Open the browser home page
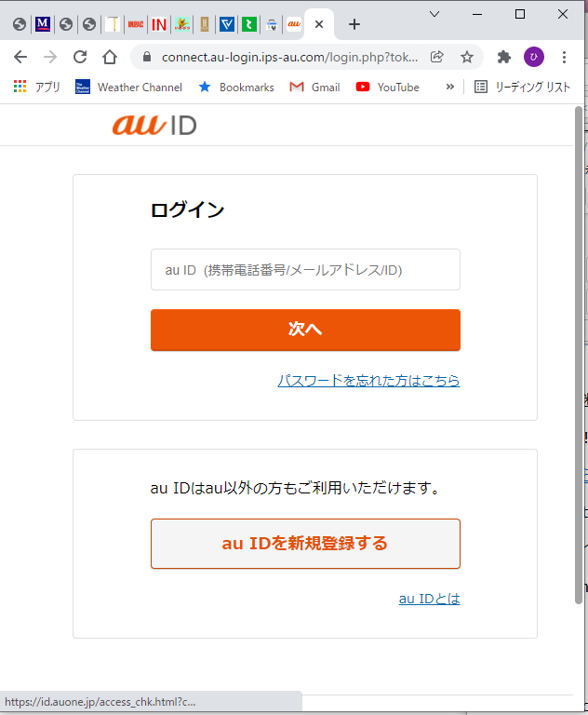 pos(110,57)
